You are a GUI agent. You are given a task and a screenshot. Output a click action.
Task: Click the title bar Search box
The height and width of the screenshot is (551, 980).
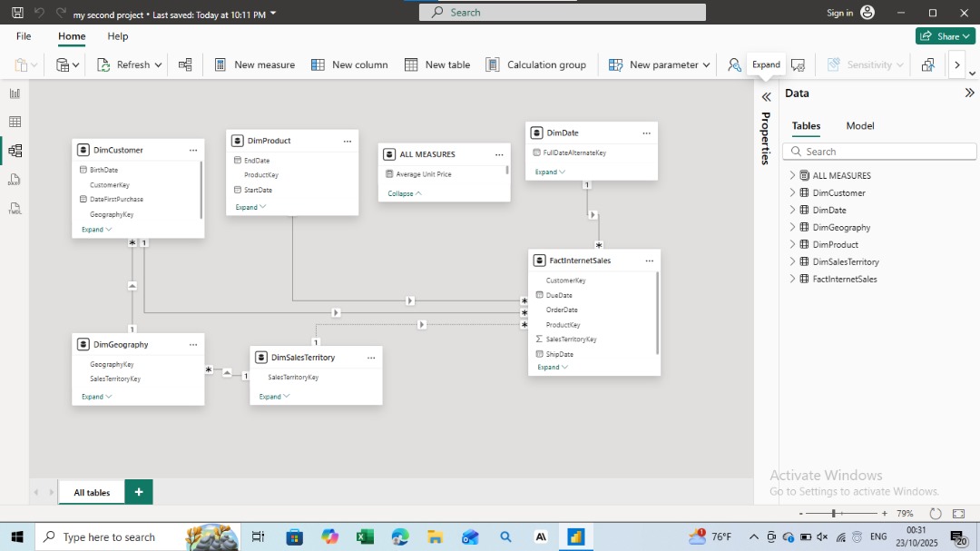click(x=563, y=13)
